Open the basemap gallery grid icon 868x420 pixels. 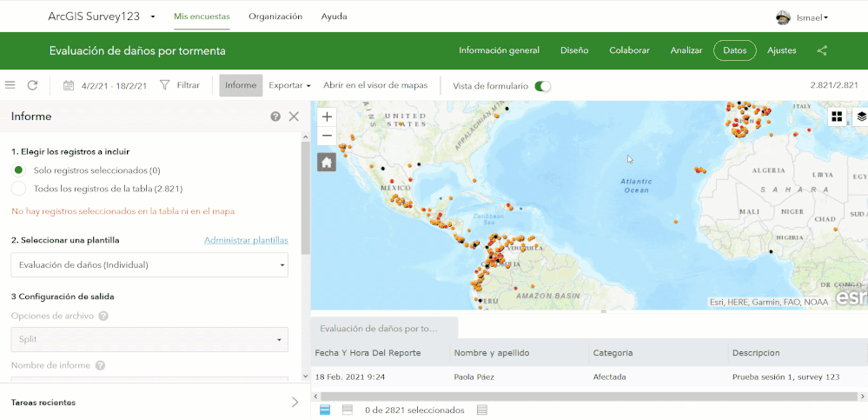[x=837, y=117]
